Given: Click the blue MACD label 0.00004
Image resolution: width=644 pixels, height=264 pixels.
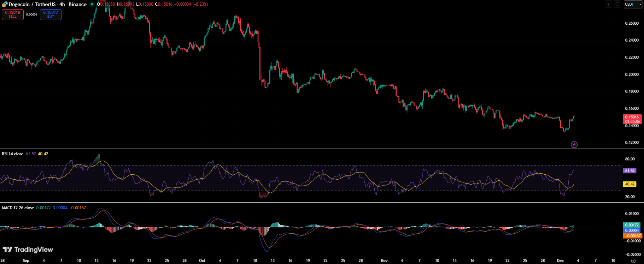Looking at the screenshot, I should [632, 230].
